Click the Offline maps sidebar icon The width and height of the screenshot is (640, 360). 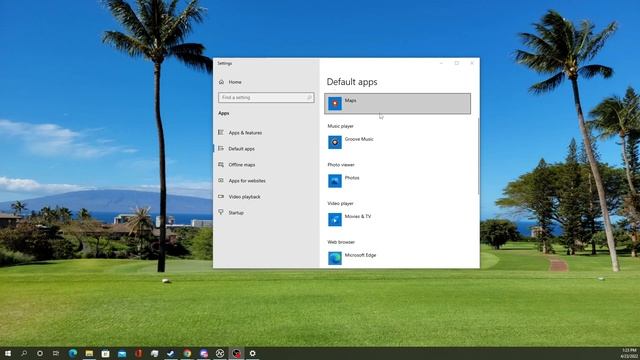coord(221,164)
